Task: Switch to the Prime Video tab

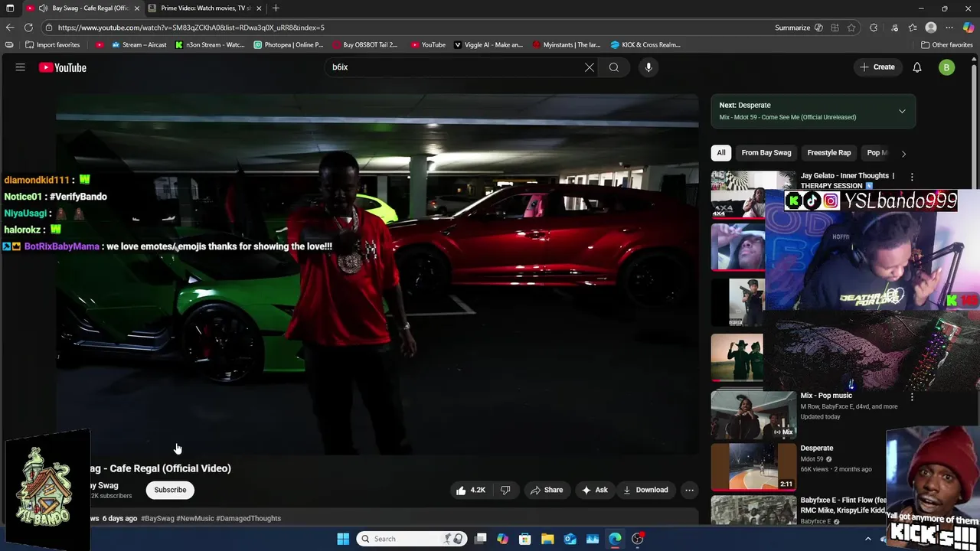Action: 205,8
